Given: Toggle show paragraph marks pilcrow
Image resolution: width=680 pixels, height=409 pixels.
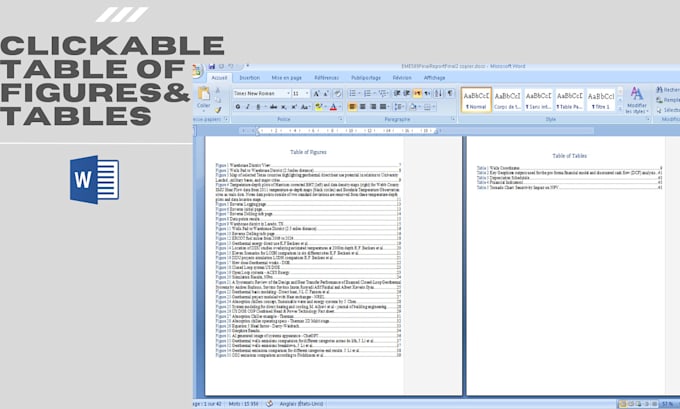Looking at the screenshot, I should click(x=450, y=93).
